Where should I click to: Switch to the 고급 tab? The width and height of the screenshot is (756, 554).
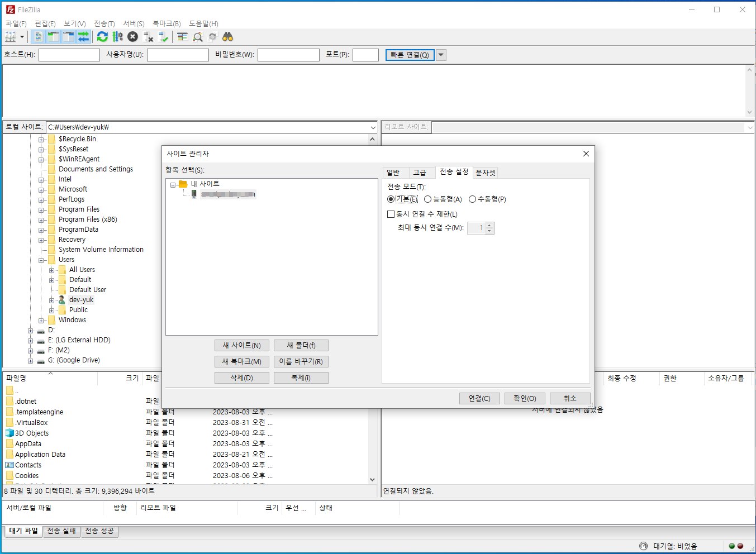click(x=420, y=173)
